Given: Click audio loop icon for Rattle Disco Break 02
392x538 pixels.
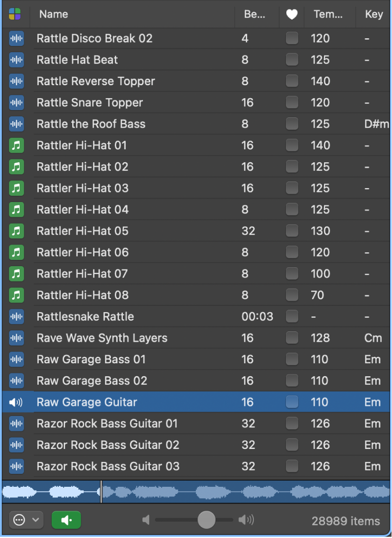Looking at the screenshot, I should tap(16, 38).
